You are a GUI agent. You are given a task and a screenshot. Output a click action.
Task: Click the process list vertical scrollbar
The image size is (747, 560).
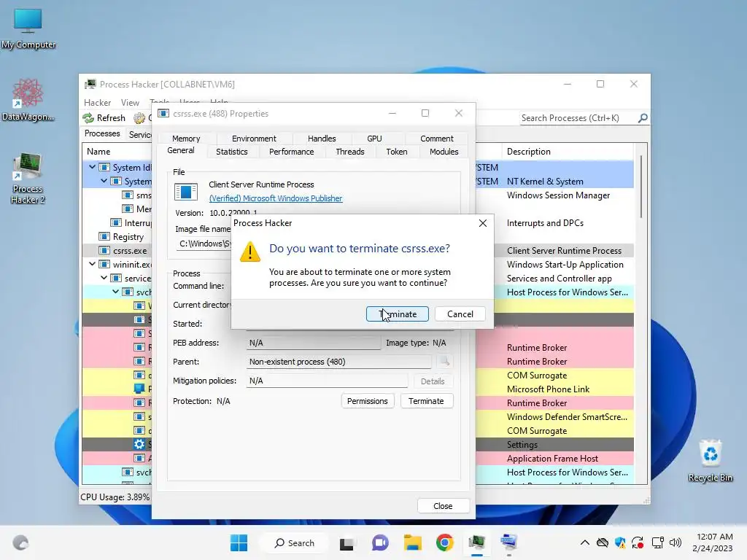click(641, 187)
